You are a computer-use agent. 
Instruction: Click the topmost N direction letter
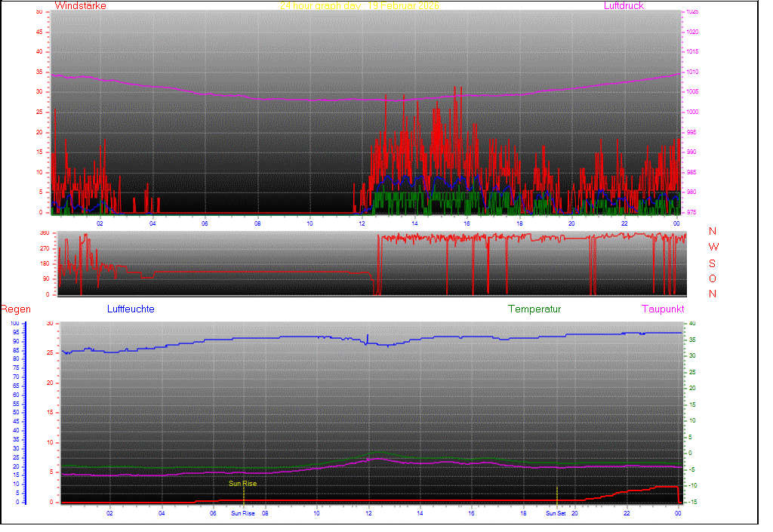[x=713, y=232]
